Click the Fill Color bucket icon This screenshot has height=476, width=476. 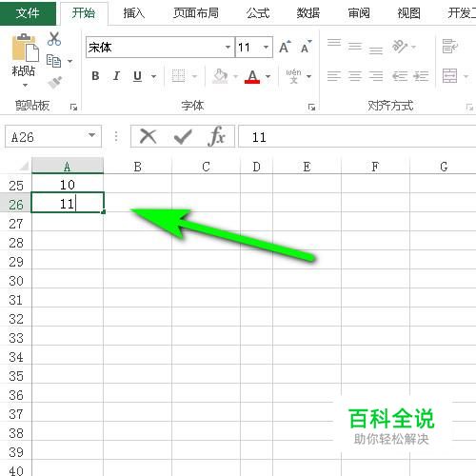click(220, 76)
